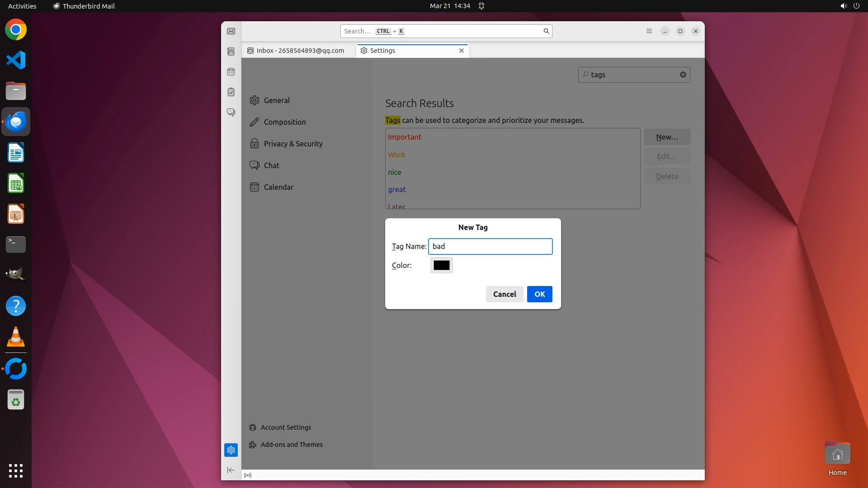Clear the tags search field
Image resolution: width=868 pixels, height=488 pixels.
pos(683,75)
